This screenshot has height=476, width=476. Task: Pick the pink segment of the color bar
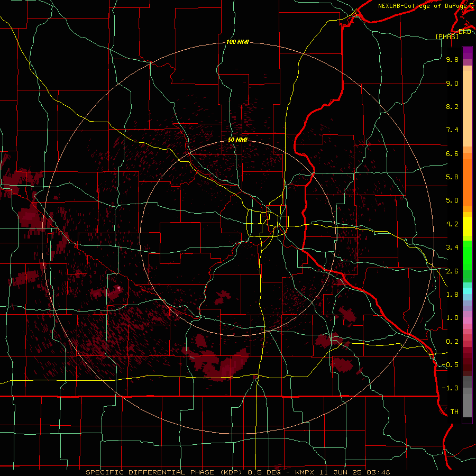tap(467, 321)
